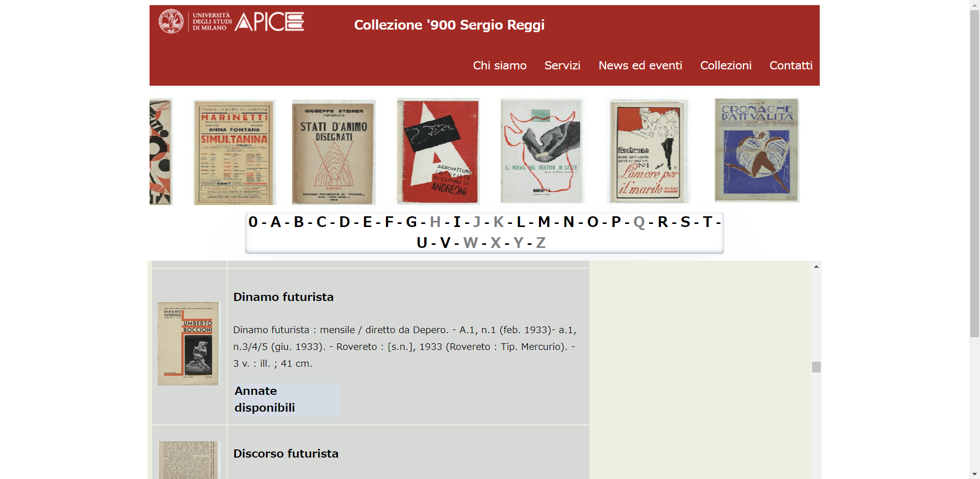Open the Marinetti Simultanina cover thumbnail

click(234, 152)
